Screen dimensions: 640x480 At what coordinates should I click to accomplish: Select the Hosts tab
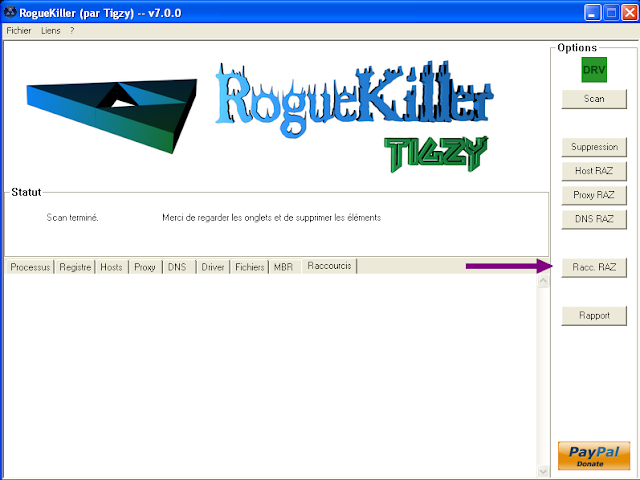(111, 267)
